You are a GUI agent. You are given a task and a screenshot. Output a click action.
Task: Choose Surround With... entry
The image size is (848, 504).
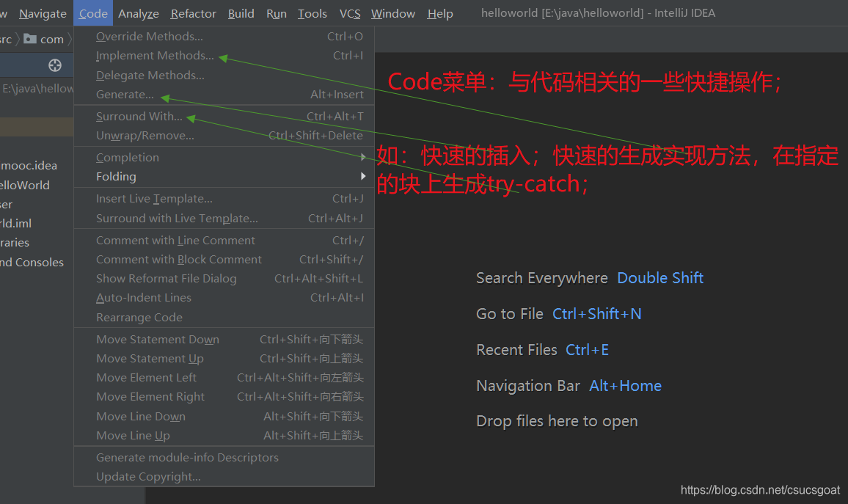[x=224, y=116]
